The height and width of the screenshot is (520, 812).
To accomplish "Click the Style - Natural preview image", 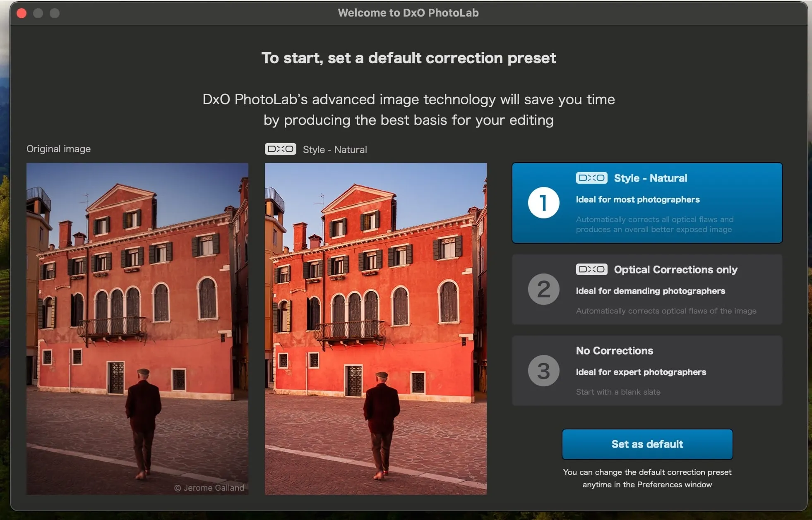I will 375,327.
